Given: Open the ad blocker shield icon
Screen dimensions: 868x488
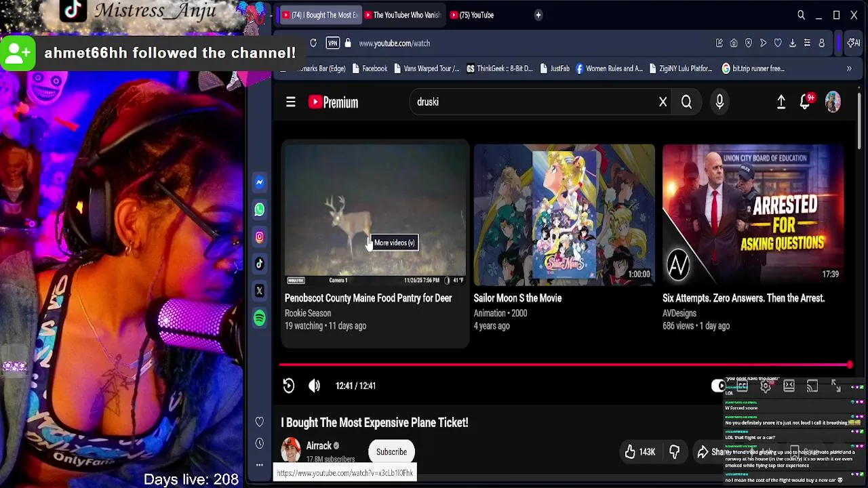Looking at the screenshot, I should [749, 43].
